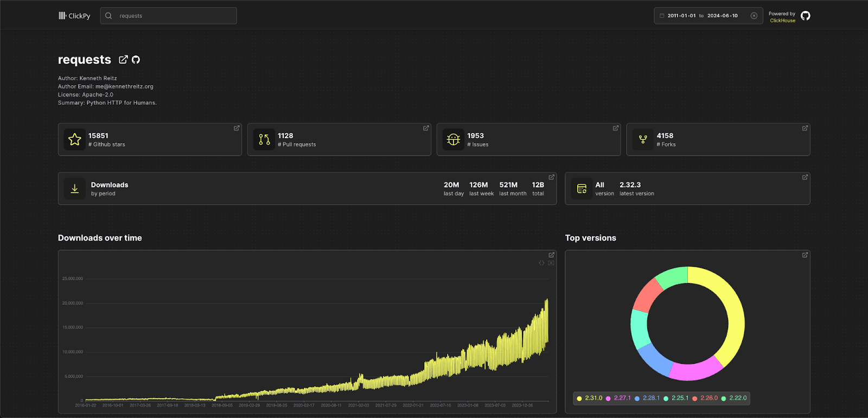
Task: Open the end date 2024-06-10 picker
Action: click(x=722, y=16)
